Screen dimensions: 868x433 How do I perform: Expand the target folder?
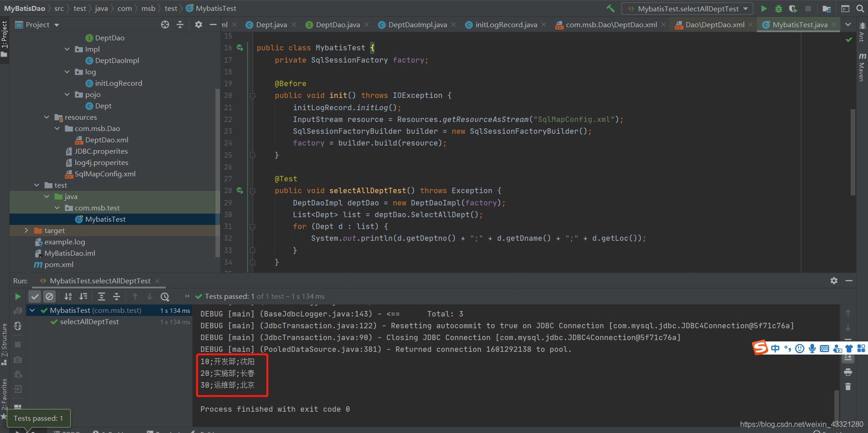tap(26, 230)
